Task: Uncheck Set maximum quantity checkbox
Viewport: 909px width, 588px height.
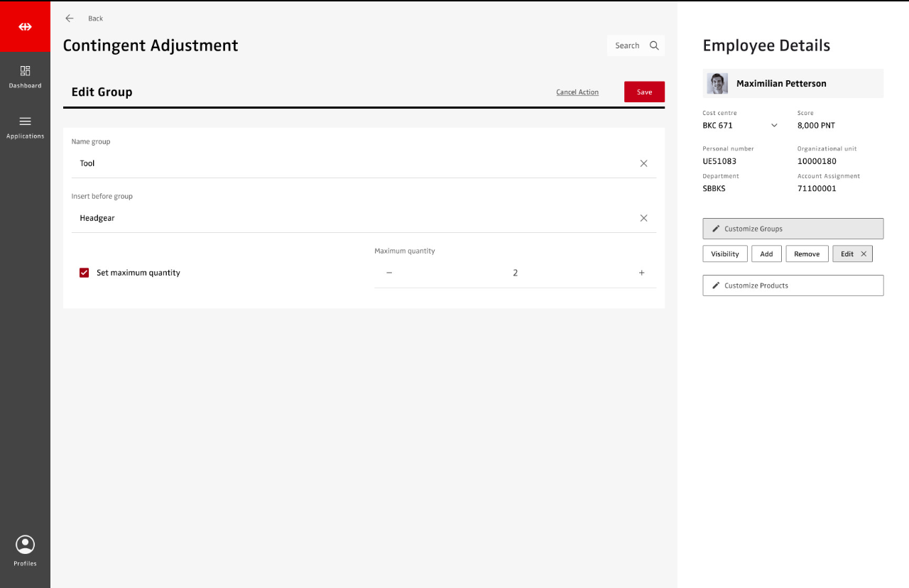Action: pyautogui.click(x=85, y=273)
